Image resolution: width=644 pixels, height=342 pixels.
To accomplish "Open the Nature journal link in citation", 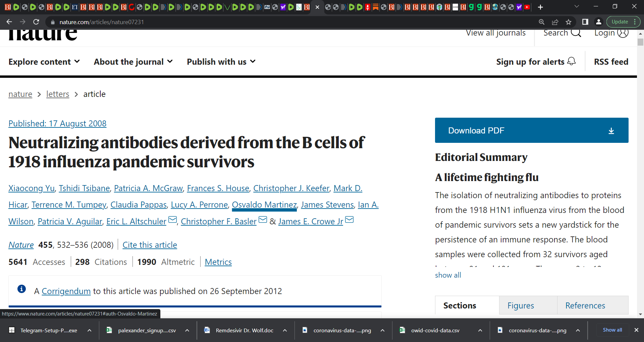I will (21, 245).
